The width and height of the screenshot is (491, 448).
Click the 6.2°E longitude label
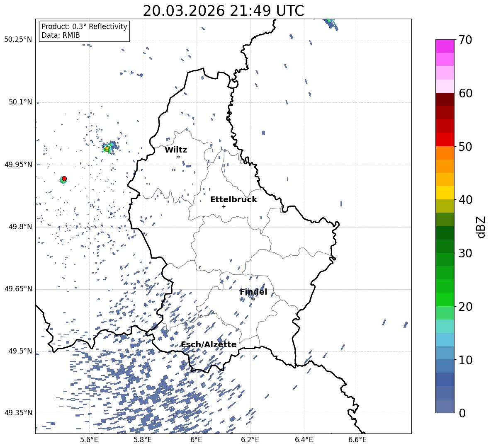pyautogui.click(x=250, y=440)
